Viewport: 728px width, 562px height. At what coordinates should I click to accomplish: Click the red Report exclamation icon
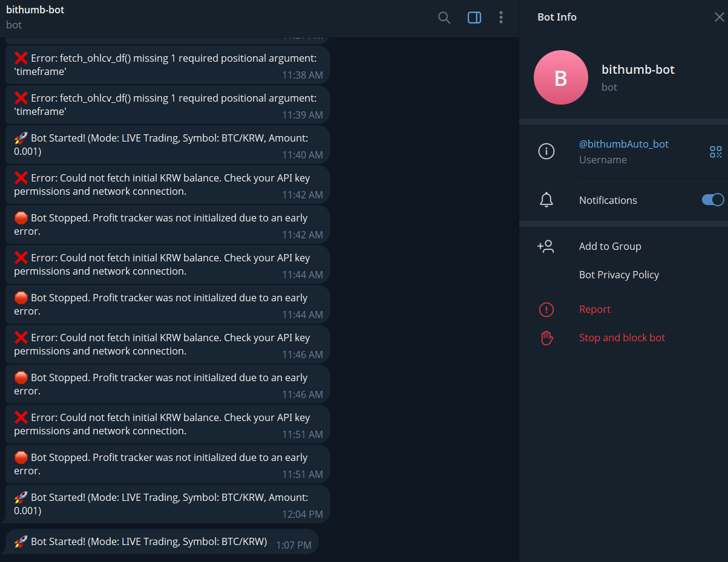click(x=546, y=310)
